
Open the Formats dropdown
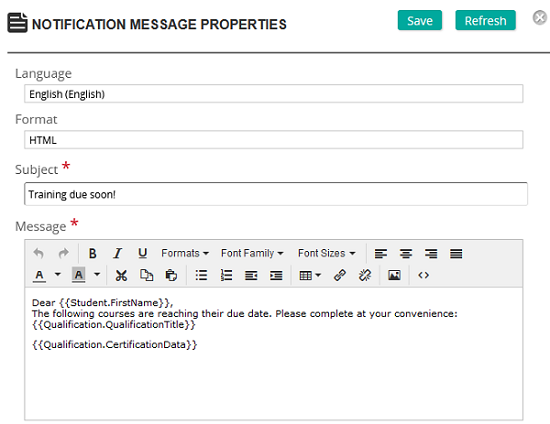pos(185,253)
